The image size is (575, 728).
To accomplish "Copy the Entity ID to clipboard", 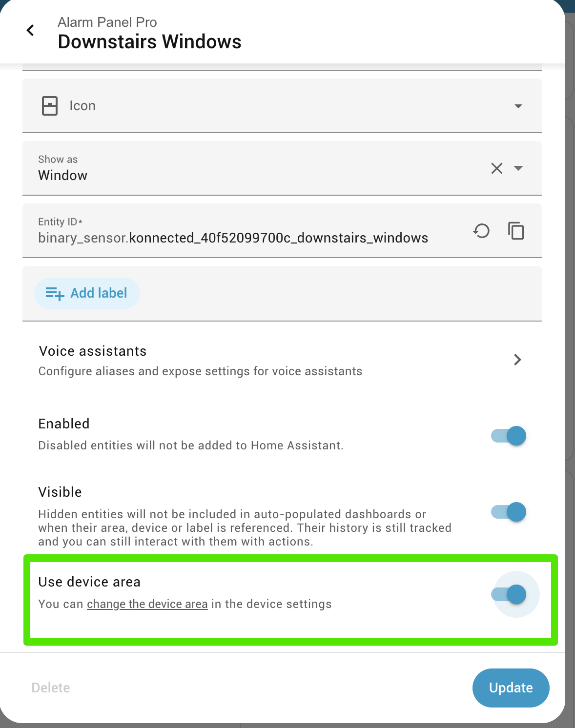I will coord(516,231).
